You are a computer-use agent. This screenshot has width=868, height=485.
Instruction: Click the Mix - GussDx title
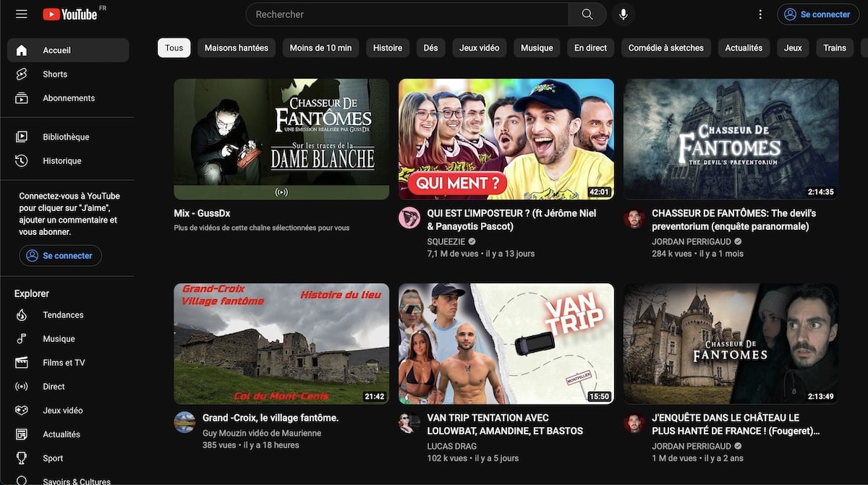(202, 213)
